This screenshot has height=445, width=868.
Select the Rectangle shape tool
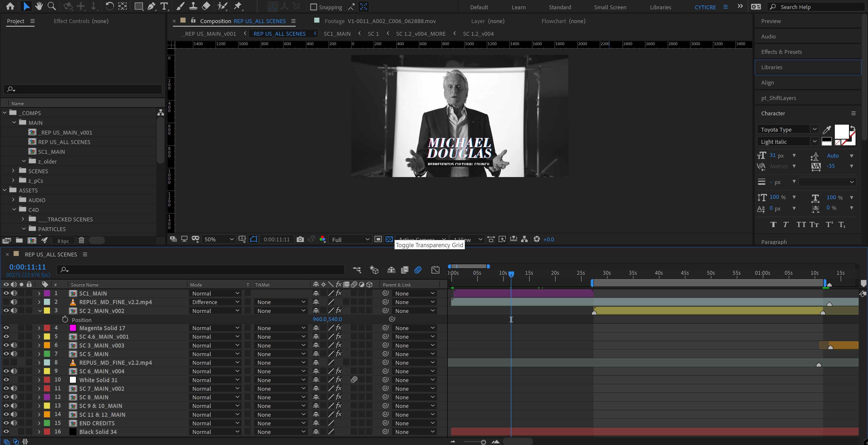(139, 6)
